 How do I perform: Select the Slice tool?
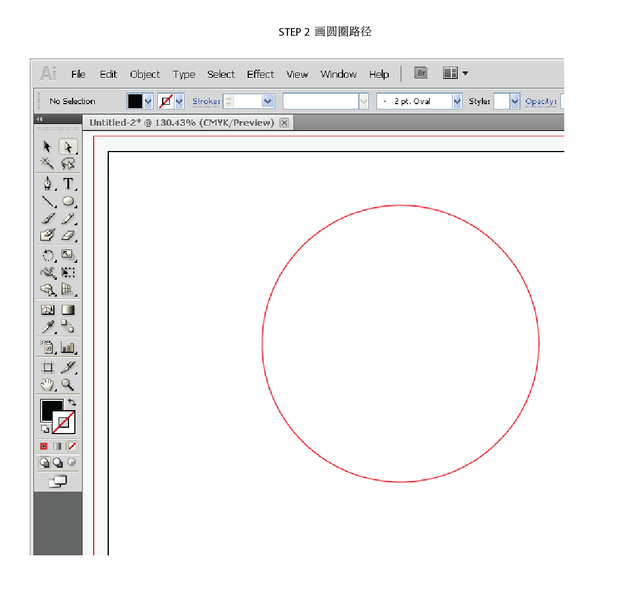coord(68,367)
